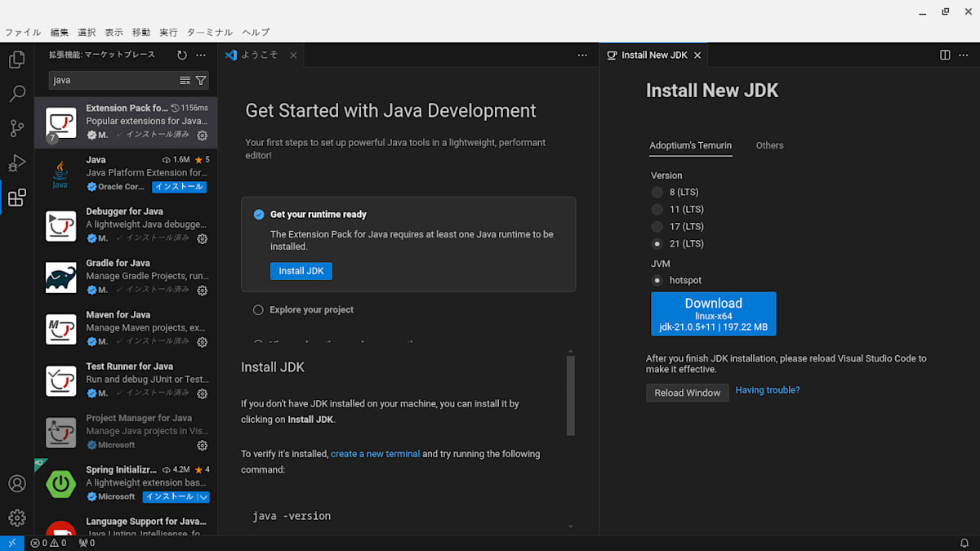This screenshot has height=551, width=980.
Task: Click the Reload Window button
Action: pyautogui.click(x=688, y=393)
